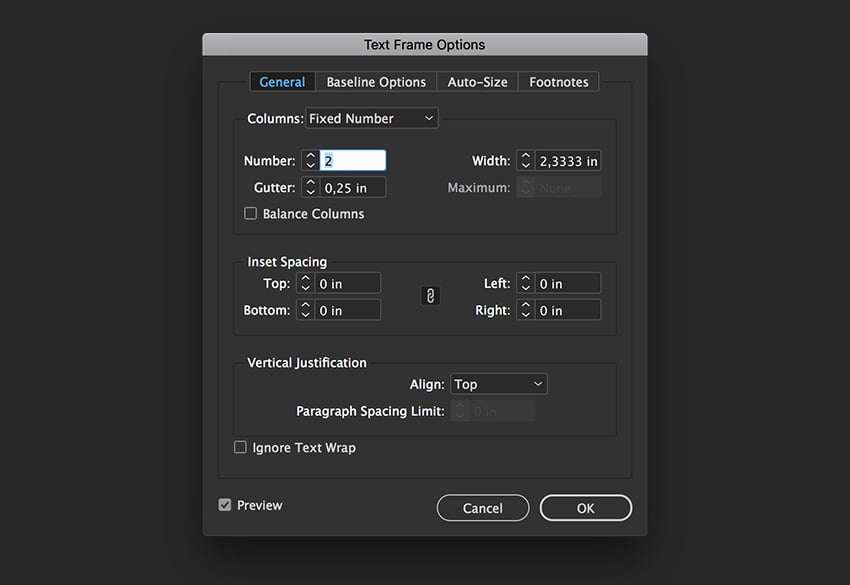Viewport: 850px width, 585px height.
Task: Increase the column Number using the up arrow
Action: tap(310, 156)
